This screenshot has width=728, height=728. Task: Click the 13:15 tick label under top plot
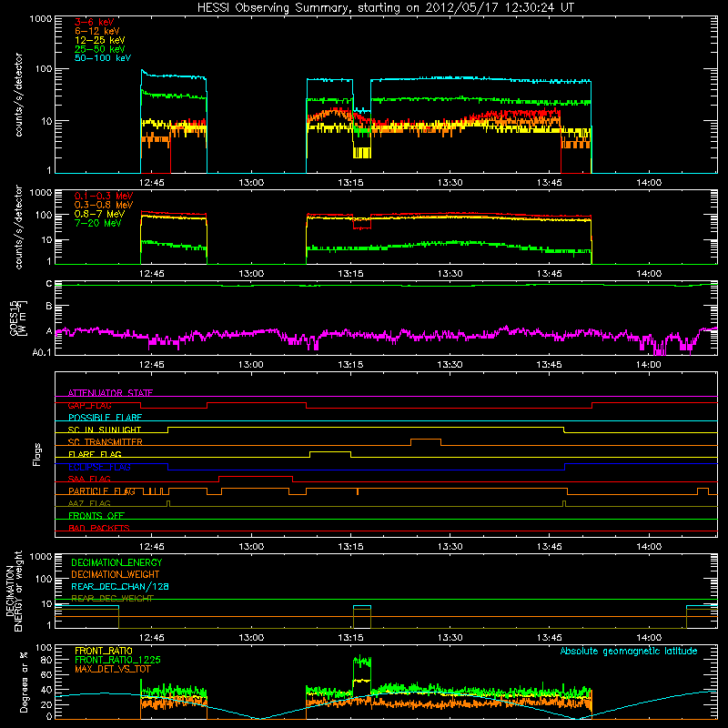click(x=350, y=183)
